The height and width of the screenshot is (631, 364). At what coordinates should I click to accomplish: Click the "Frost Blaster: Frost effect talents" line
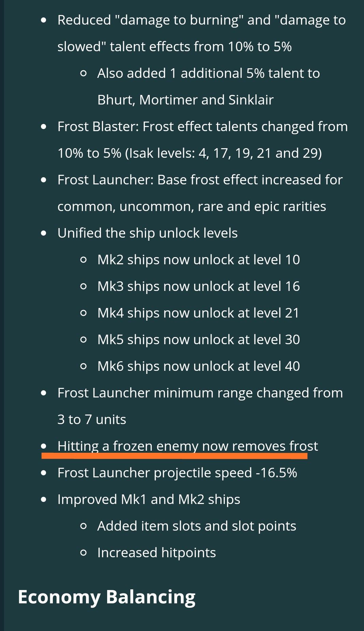(x=202, y=127)
